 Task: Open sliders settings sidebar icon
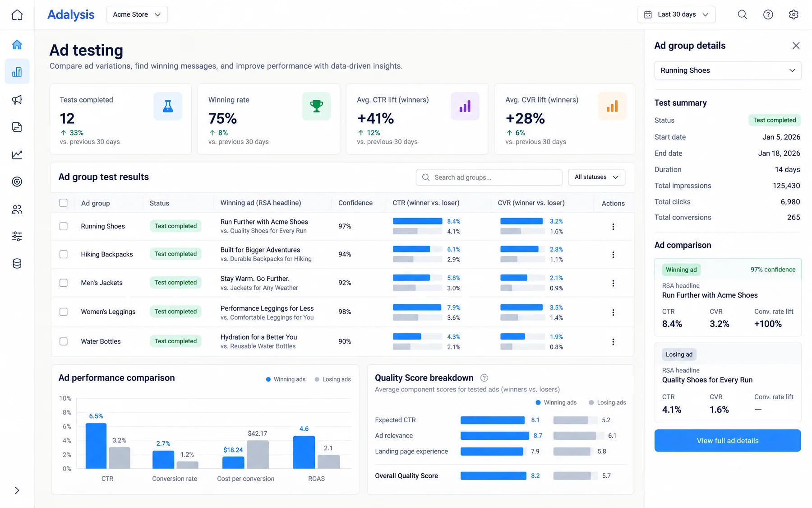click(17, 236)
